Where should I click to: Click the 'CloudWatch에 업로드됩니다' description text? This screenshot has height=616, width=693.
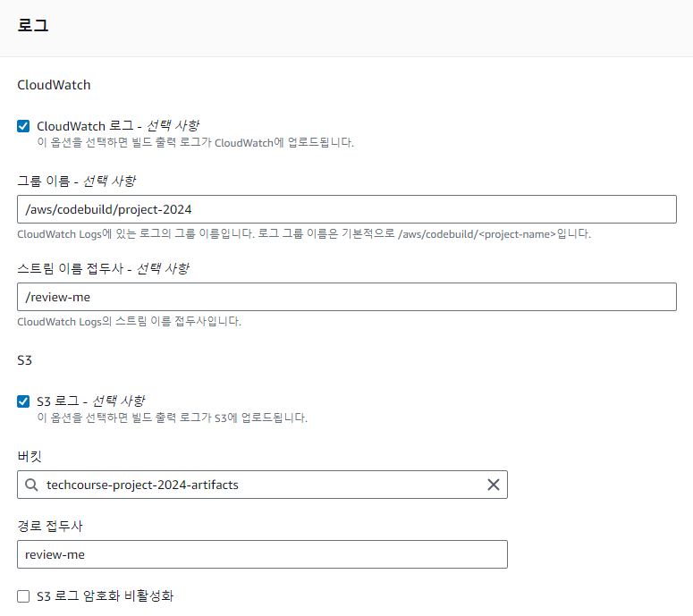[195, 143]
